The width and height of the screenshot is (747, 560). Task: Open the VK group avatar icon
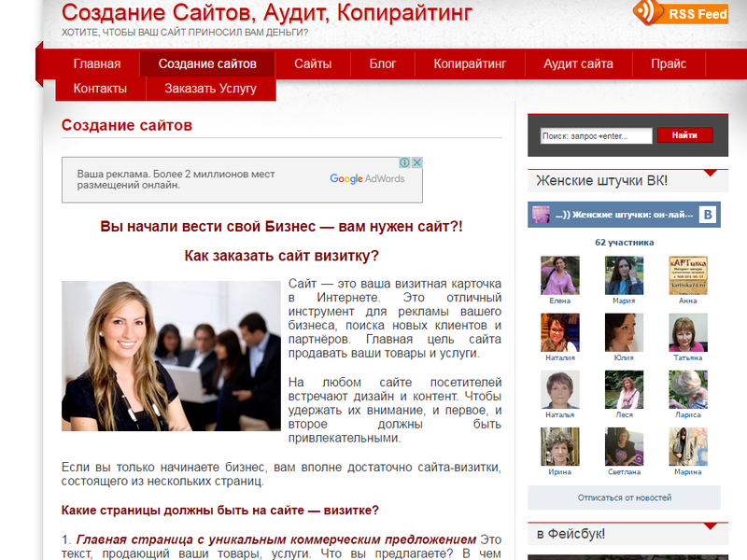(541, 215)
